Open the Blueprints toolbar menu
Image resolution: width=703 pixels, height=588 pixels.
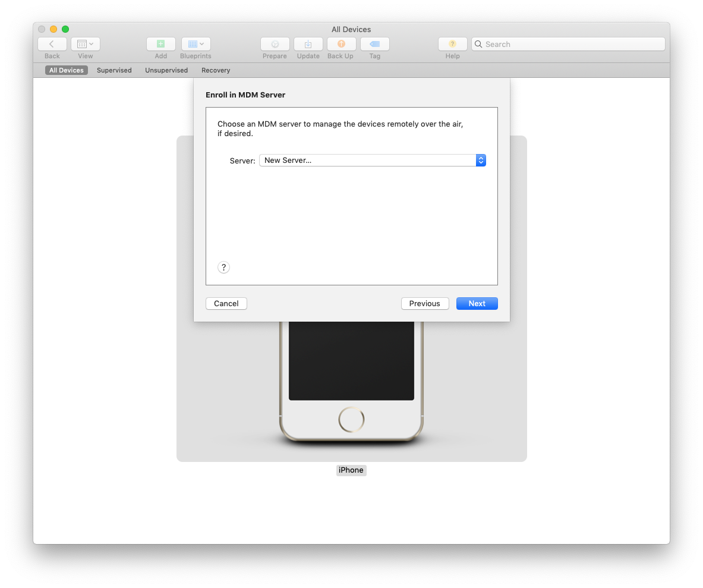click(x=196, y=44)
